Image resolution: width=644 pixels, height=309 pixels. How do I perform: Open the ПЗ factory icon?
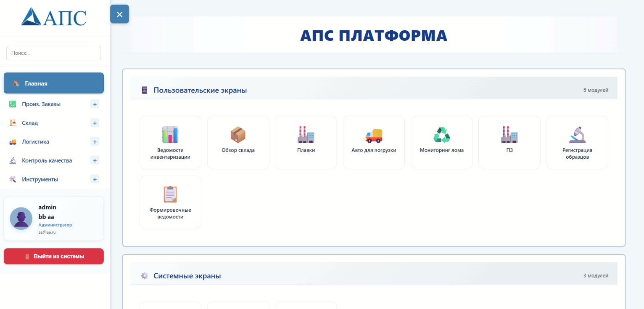tap(509, 135)
